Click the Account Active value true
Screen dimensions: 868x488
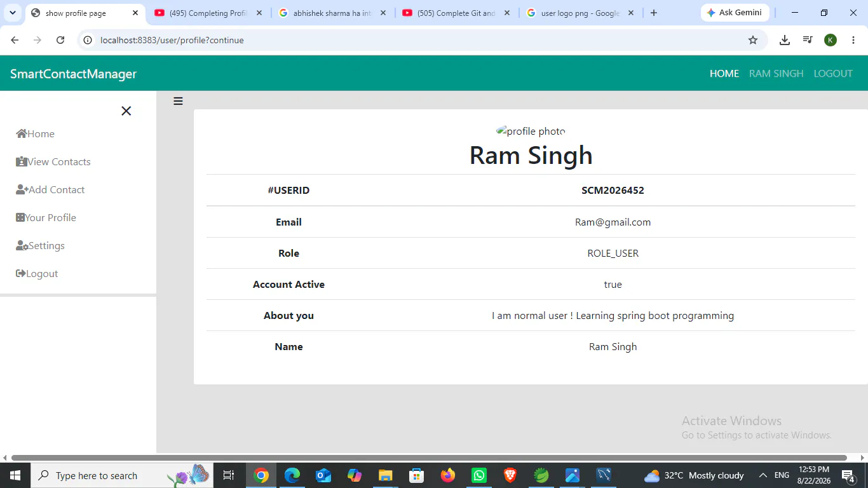pyautogui.click(x=613, y=284)
